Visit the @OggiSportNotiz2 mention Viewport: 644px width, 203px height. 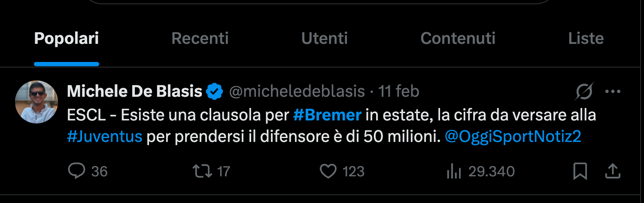point(513,136)
